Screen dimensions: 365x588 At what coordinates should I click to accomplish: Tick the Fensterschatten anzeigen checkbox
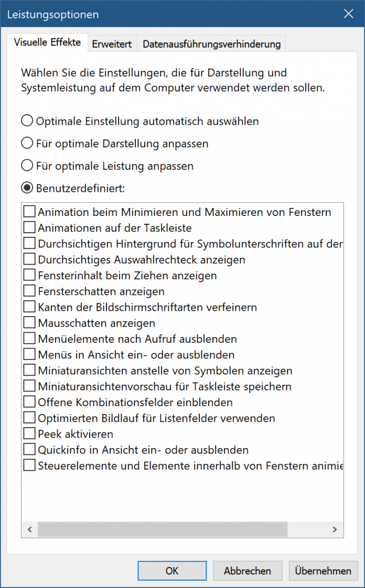[30, 291]
